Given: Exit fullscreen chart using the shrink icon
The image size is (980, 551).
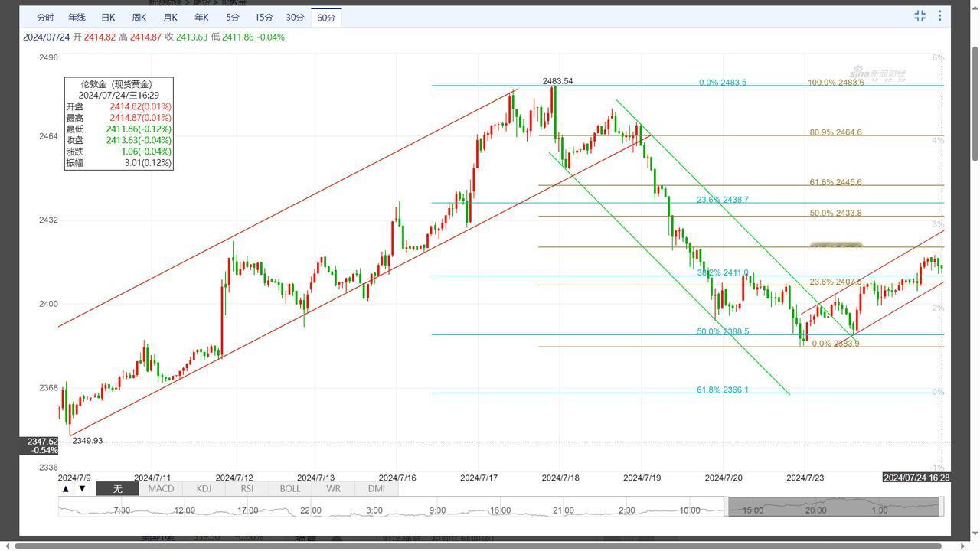Looking at the screenshot, I should tap(920, 15).
